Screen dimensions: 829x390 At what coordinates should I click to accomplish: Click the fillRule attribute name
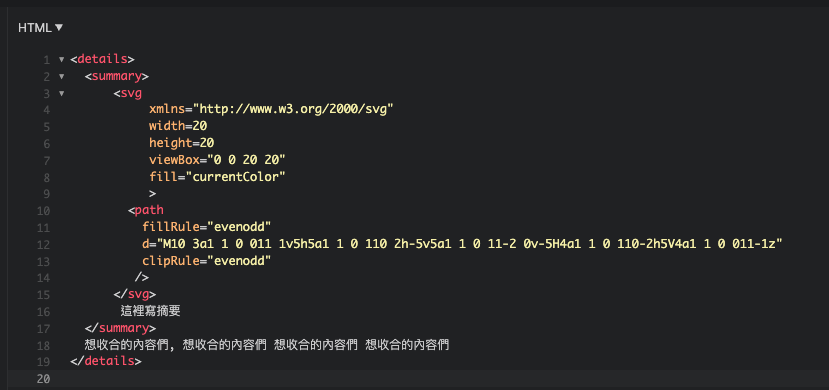171,227
